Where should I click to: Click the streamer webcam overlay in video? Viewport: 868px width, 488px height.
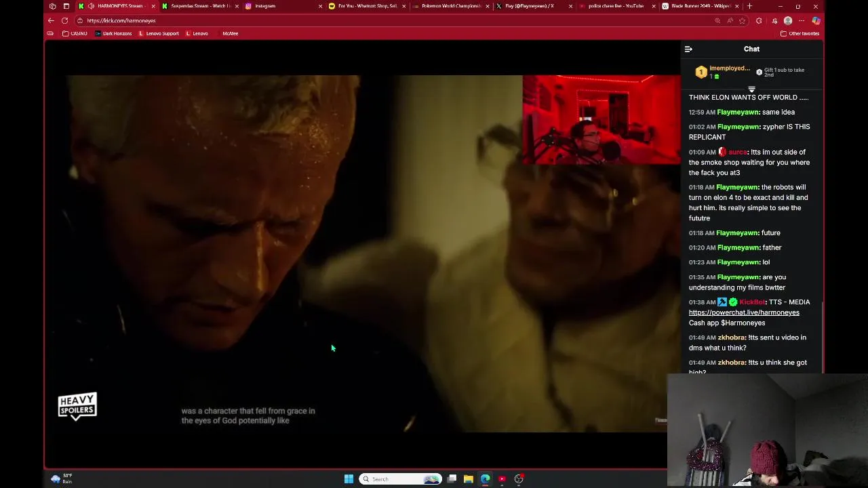tap(601, 119)
